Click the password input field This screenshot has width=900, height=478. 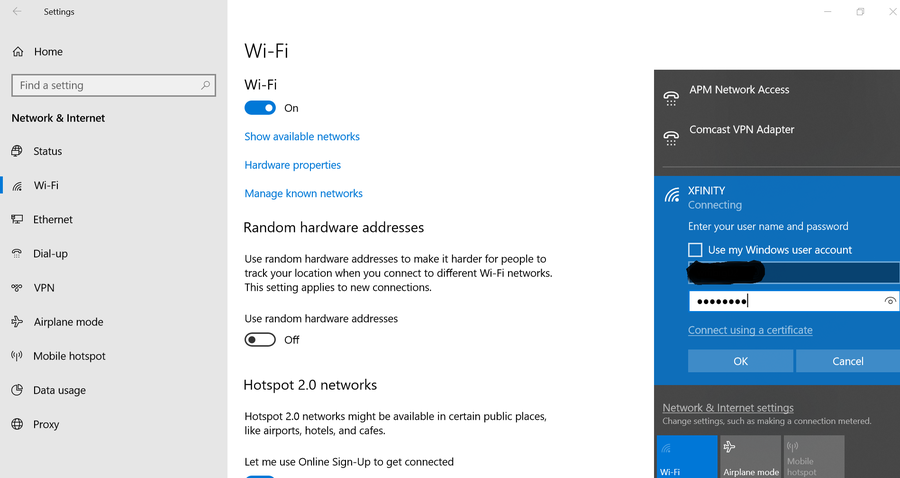794,301
